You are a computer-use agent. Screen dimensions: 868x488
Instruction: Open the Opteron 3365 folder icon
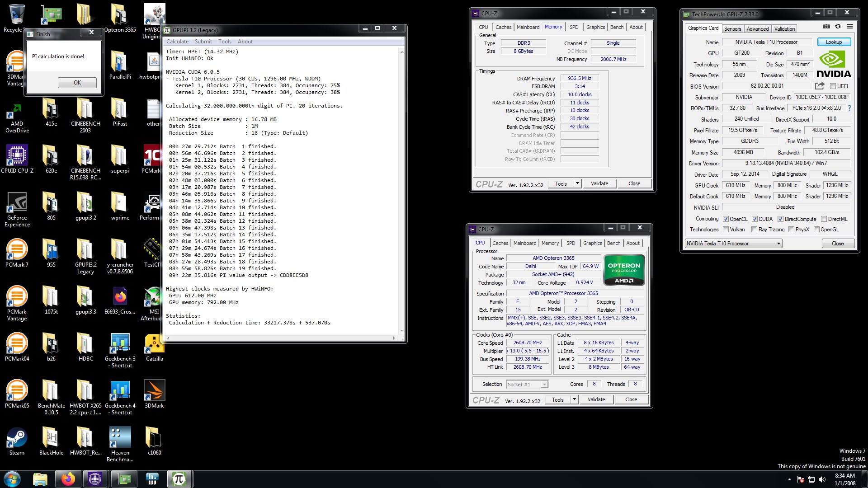[120, 18]
